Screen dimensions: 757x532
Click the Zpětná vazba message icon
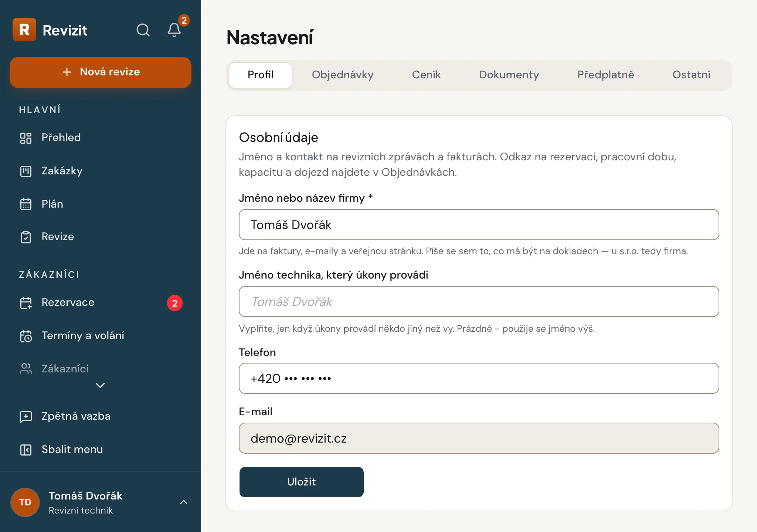pos(26,417)
